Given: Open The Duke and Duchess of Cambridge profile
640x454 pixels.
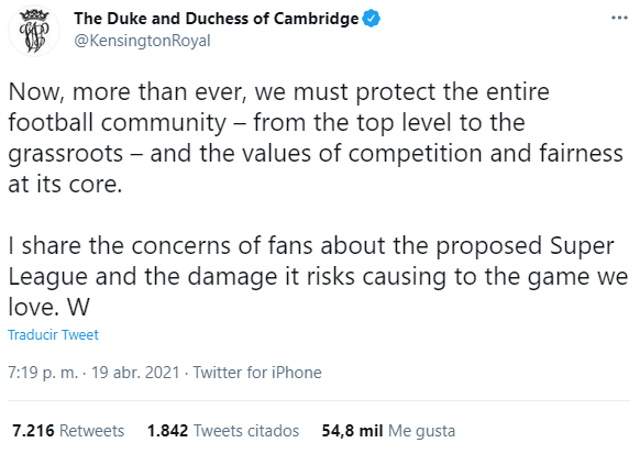Looking at the screenshot, I should (216, 19).
